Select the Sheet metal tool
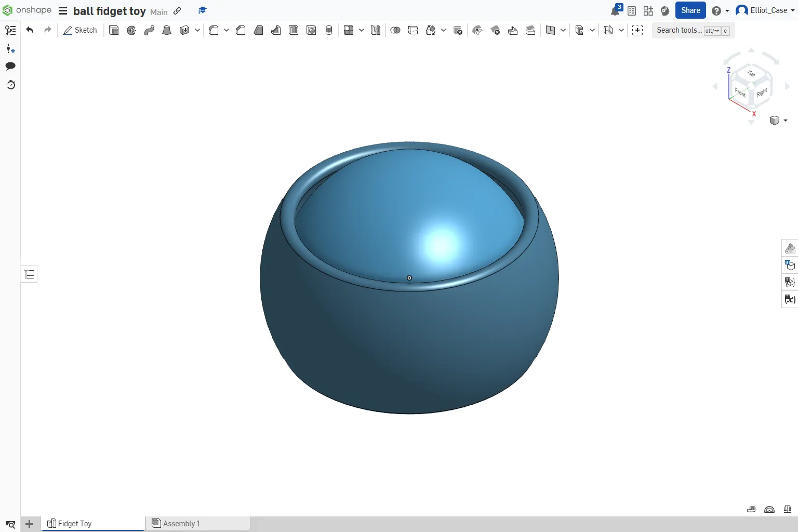The image size is (798, 532). (x=608, y=30)
